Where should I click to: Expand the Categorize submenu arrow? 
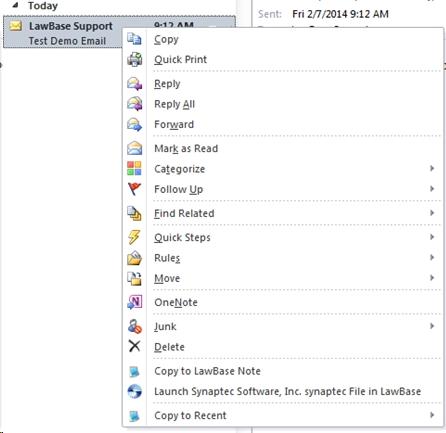tap(432, 168)
